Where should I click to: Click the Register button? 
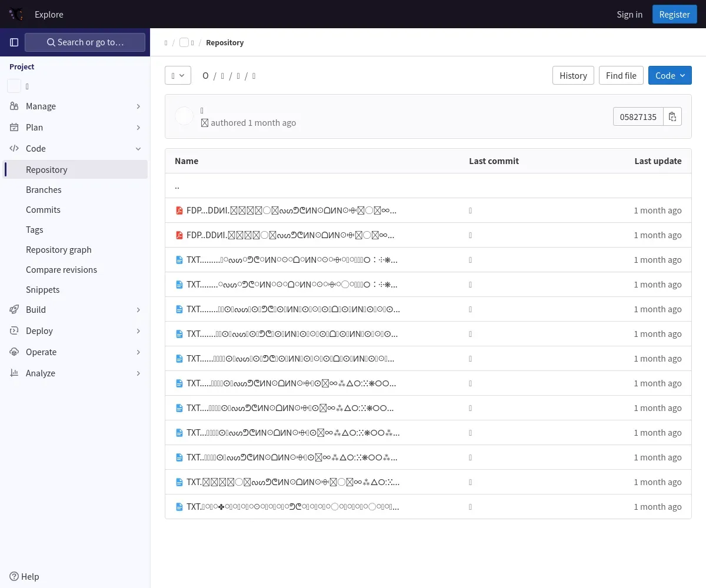(674, 14)
